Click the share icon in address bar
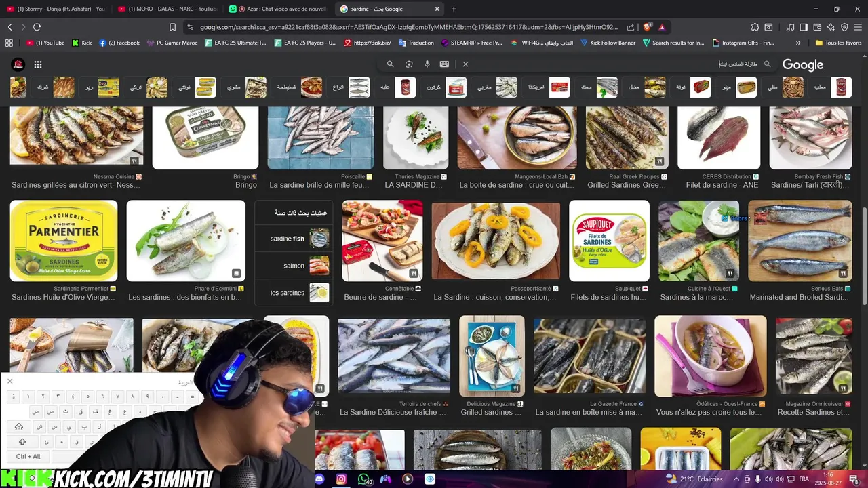This screenshot has height=488, width=868. point(631,27)
